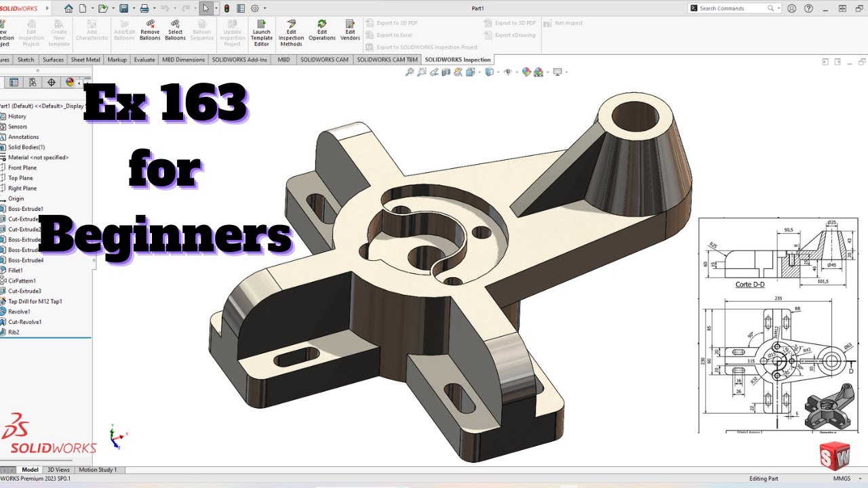
Task: Toggle the Hide/Show Items eye icon
Action: pyautogui.click(x=507, y=72)
